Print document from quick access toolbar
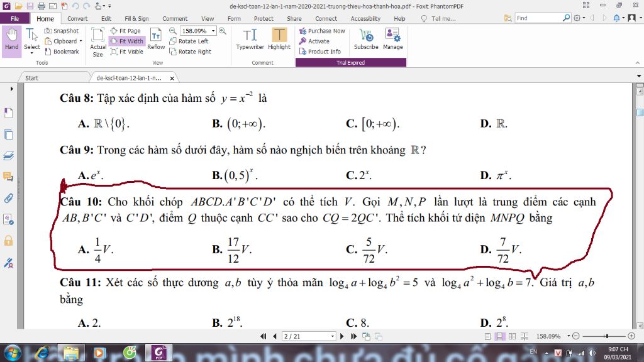 click(42, 6)
